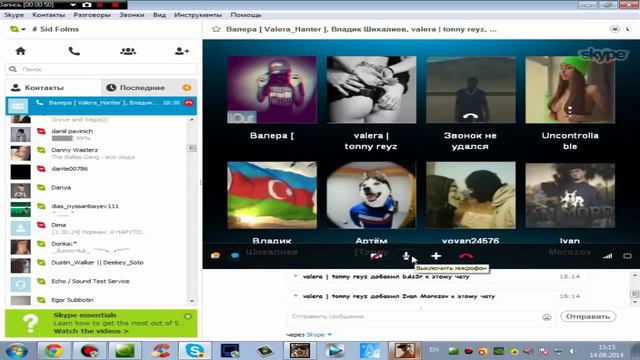640x360 pixels.
Task: Select the Danya contact
Action: coord(97,191)
